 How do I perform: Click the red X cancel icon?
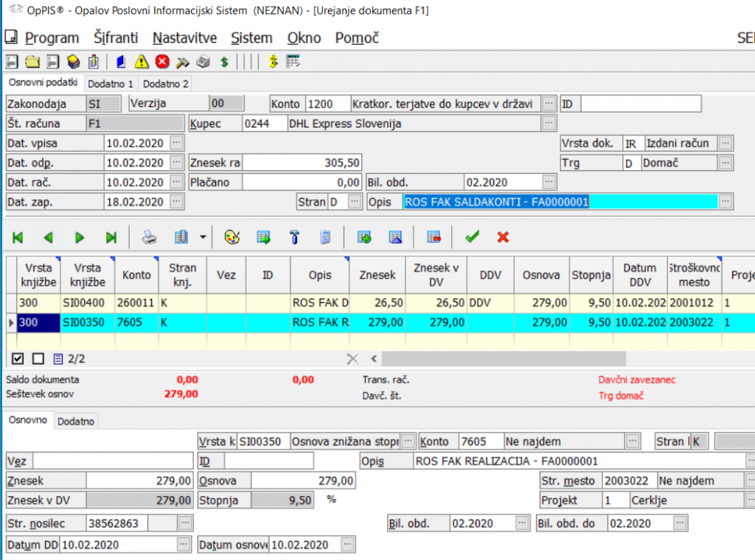(x=504, y=237)
